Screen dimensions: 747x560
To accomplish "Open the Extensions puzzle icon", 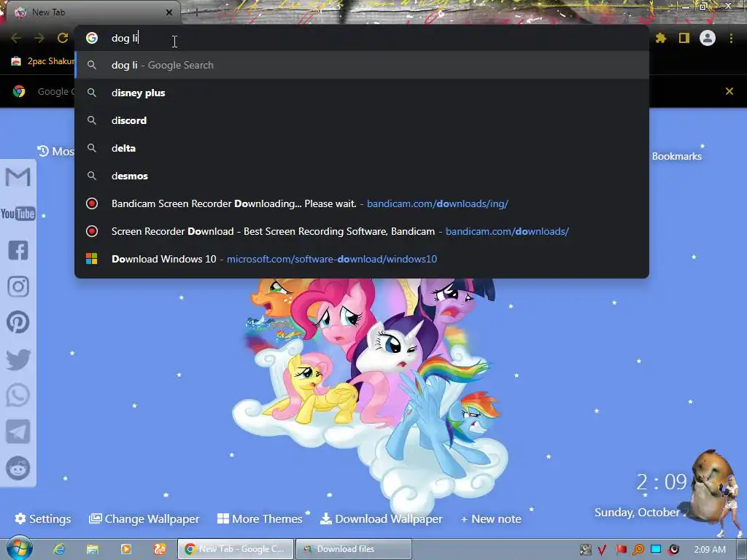I will click(x=661, y=38).
